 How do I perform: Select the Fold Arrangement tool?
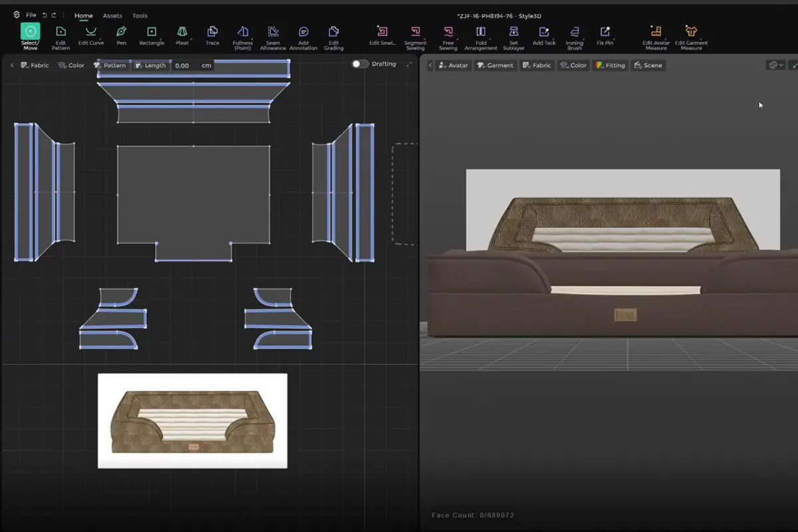coord(481,37)
